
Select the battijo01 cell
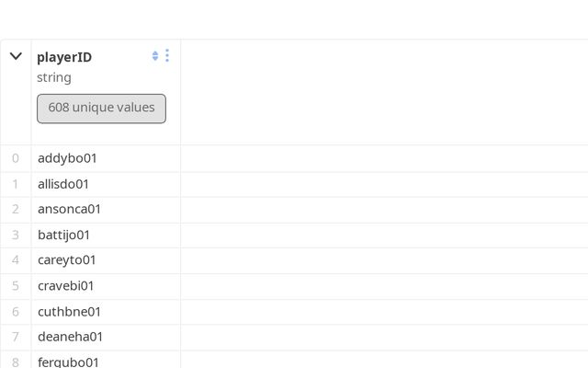pos(63,235)
